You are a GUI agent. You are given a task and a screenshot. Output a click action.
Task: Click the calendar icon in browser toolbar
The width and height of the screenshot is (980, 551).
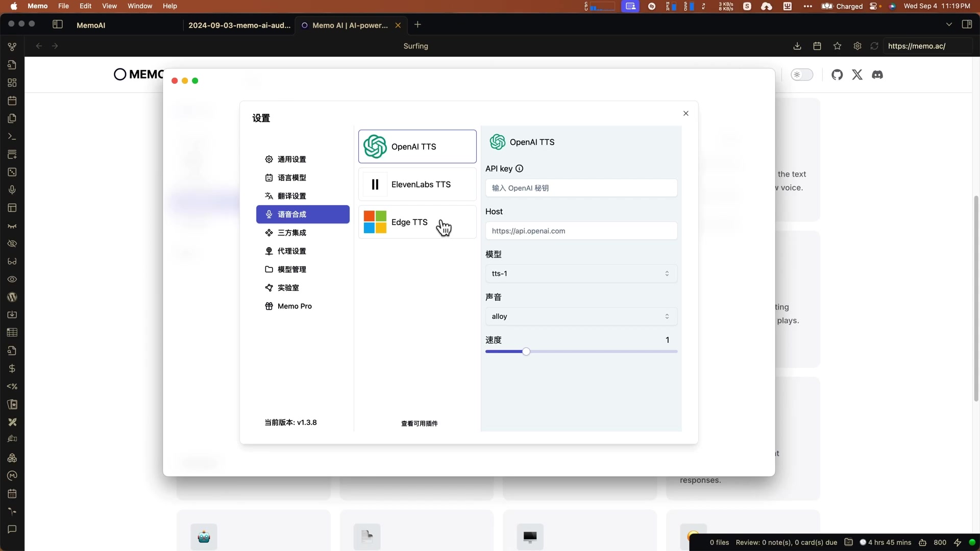[817, 46]
